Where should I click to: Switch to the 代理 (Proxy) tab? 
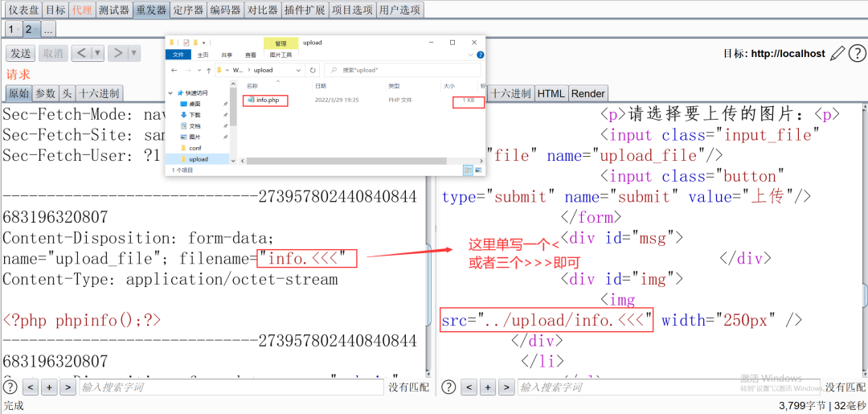click(81, 10)
